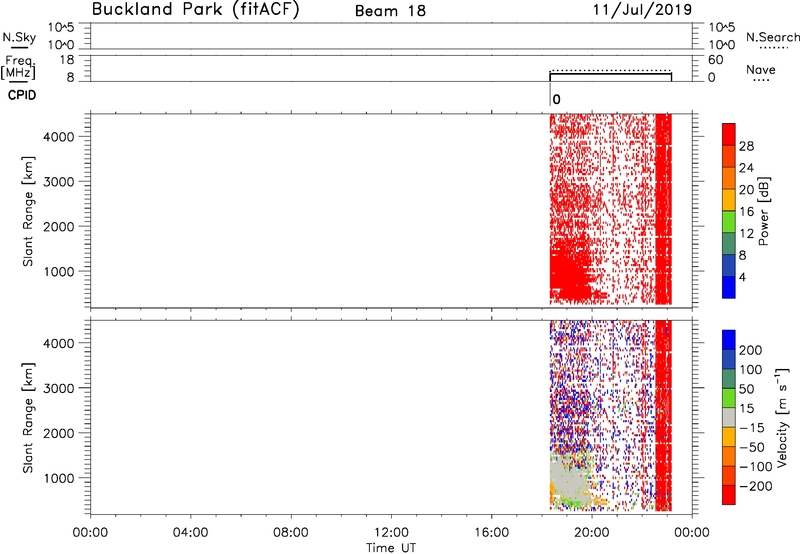Screen dimensions: 800x554
Task: Click the 16:00 time tick label
Action: 491,532
